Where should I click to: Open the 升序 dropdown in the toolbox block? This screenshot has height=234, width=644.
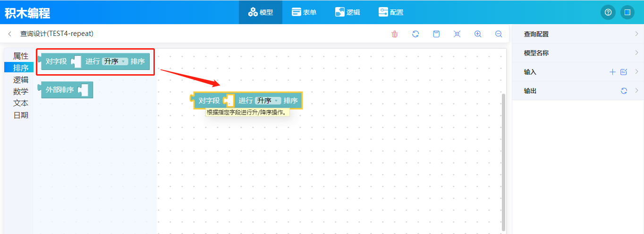point(115,61)
